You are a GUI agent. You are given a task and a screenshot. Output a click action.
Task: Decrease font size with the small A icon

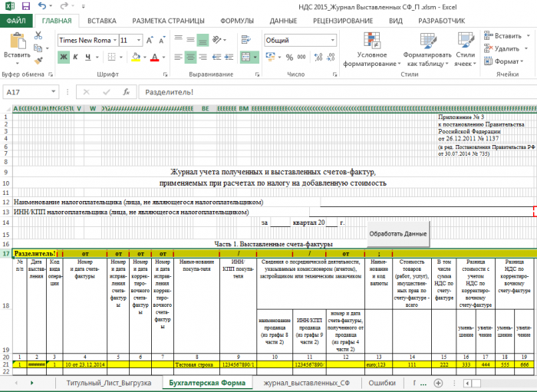click(162, 41)
